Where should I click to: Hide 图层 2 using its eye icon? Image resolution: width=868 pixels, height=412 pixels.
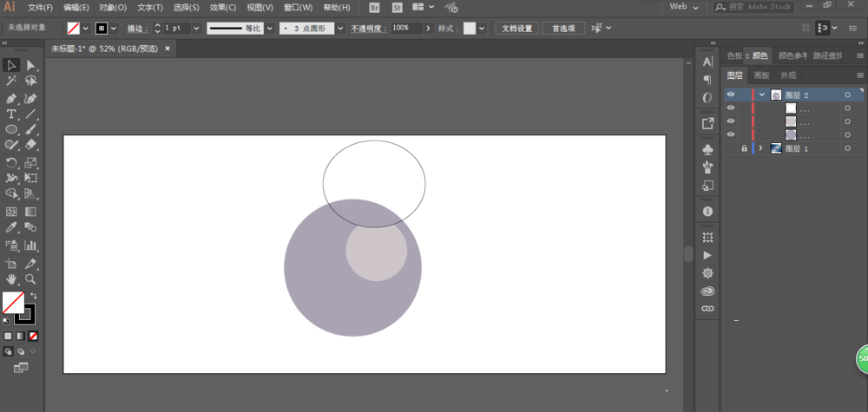coord(731,95)
